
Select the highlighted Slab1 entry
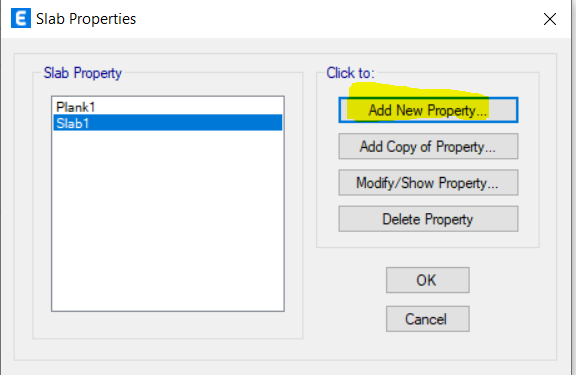[168, 123]
